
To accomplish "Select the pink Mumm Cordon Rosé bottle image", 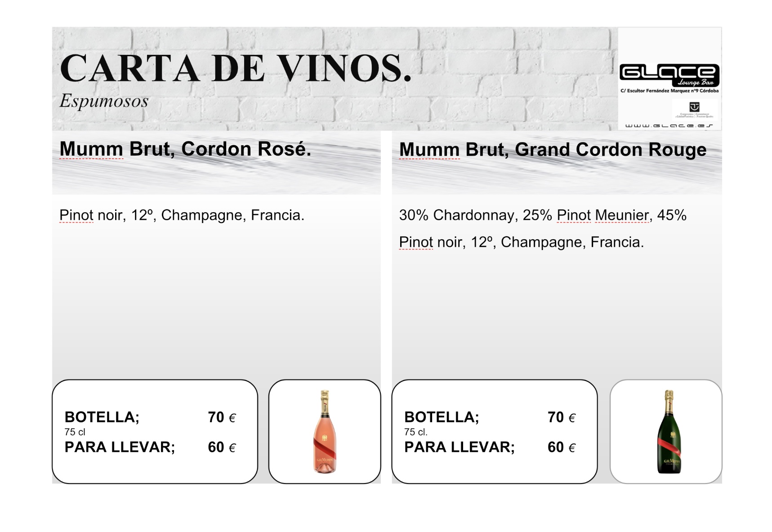I will point(325,432).
